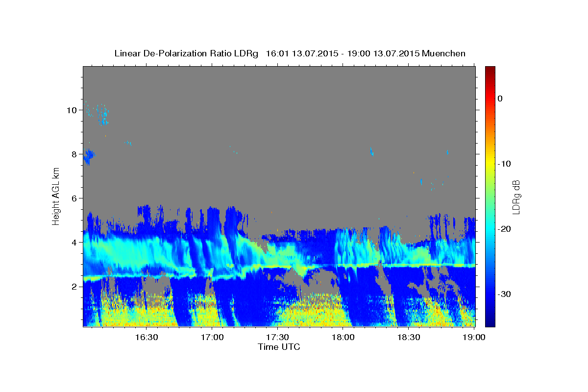Click the 18:00 time tick label
Screen dimensions: 588x392
click(343, 338)
